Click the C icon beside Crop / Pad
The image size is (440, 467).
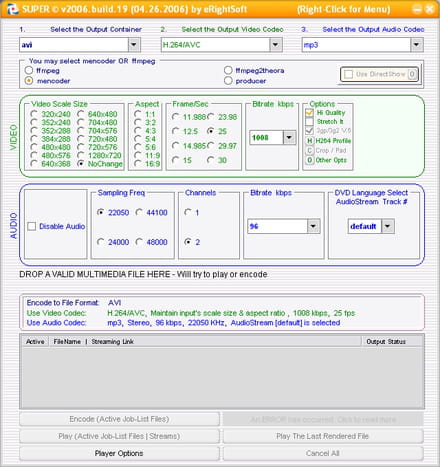(309, 150)
